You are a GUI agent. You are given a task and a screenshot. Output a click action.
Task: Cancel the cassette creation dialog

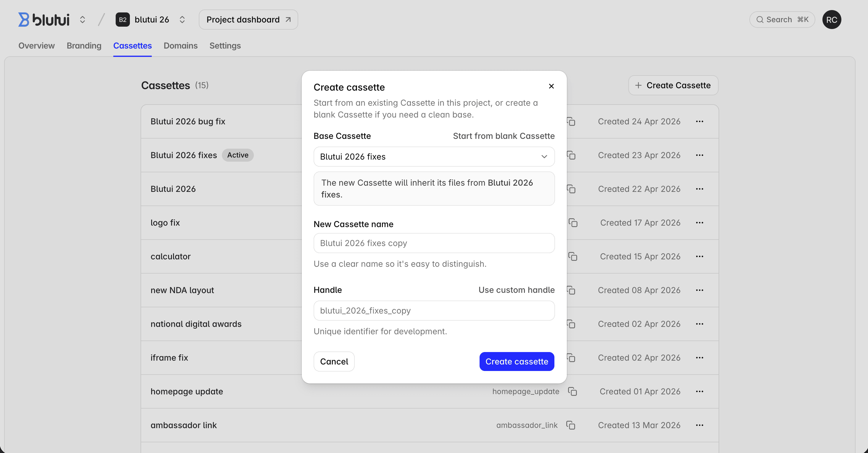334,362
